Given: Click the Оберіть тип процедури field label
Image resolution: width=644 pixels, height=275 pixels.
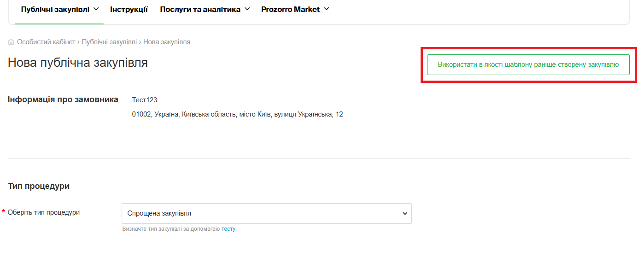Looking at the screenshot, I should pos(44,212).
